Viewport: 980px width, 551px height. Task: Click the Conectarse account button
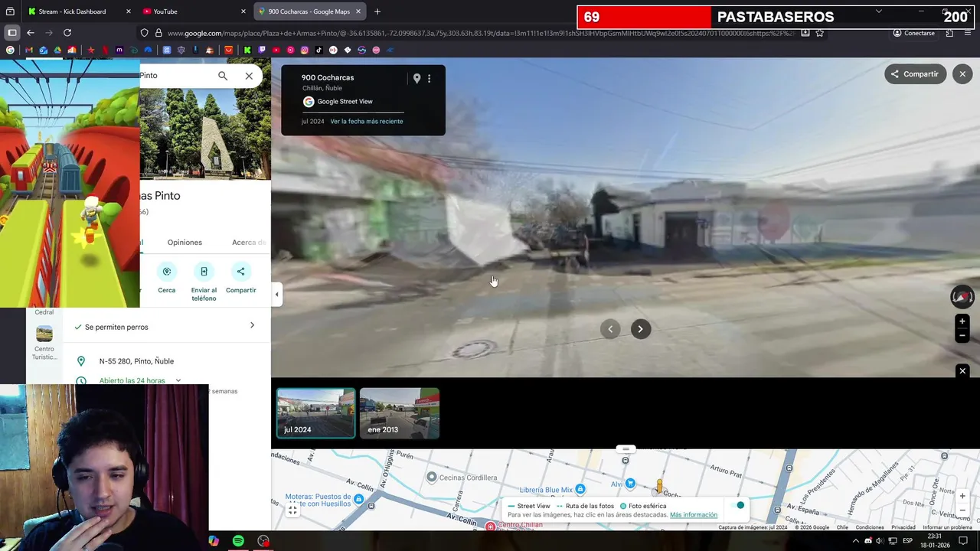(914, 33)
